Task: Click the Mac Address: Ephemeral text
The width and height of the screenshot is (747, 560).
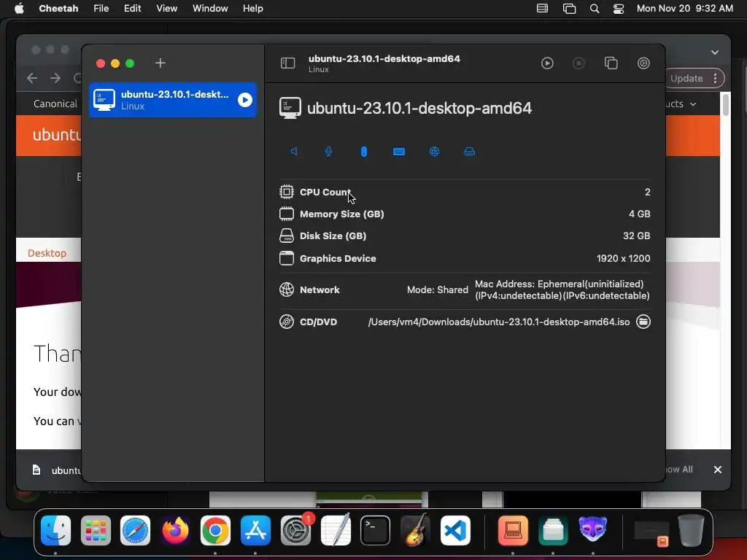Action: pyautogui.click(x=560, y=284)
